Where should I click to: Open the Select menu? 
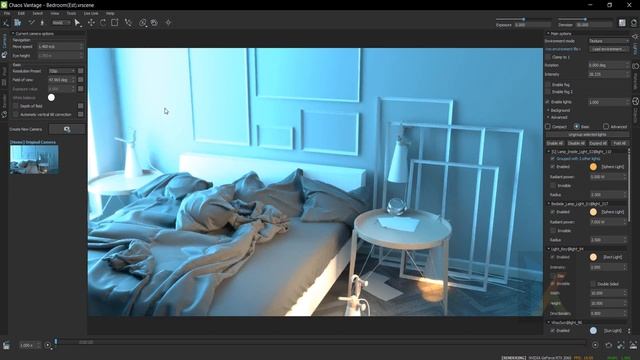[37, 13]
